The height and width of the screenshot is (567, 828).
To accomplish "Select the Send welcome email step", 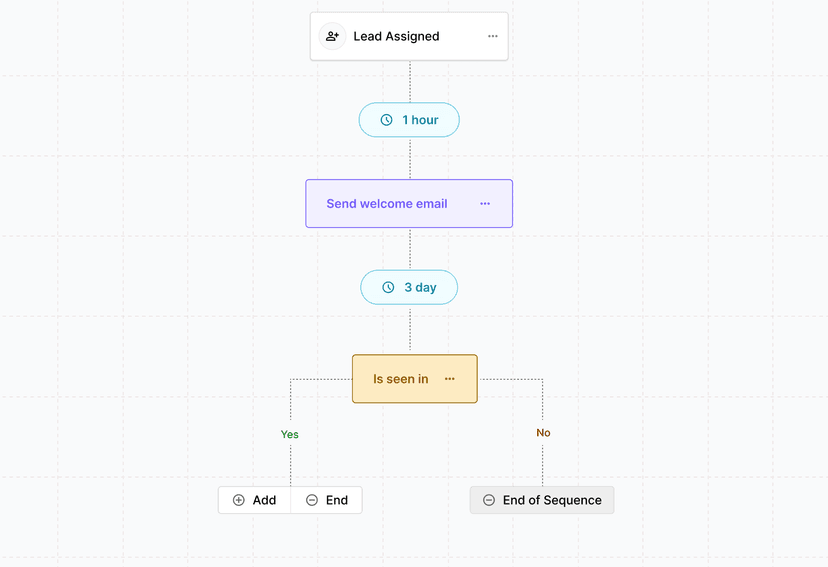I will (x=387, y=204).
